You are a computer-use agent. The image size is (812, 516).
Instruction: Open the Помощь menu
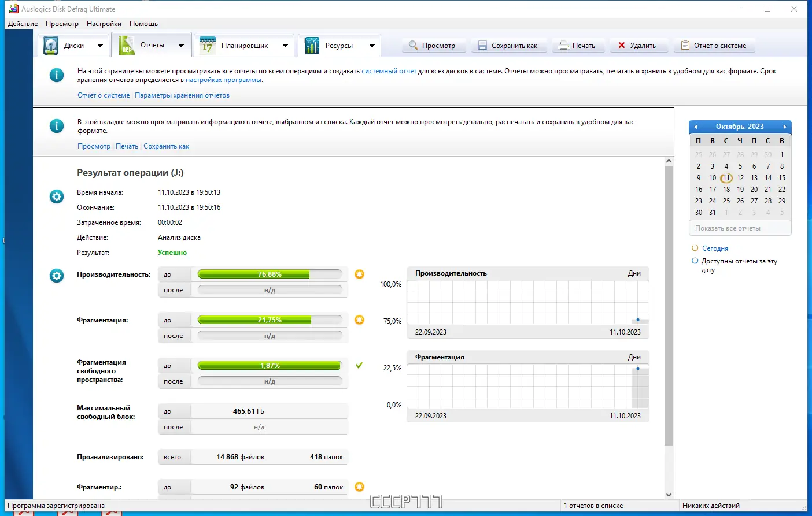coord(143,24)
